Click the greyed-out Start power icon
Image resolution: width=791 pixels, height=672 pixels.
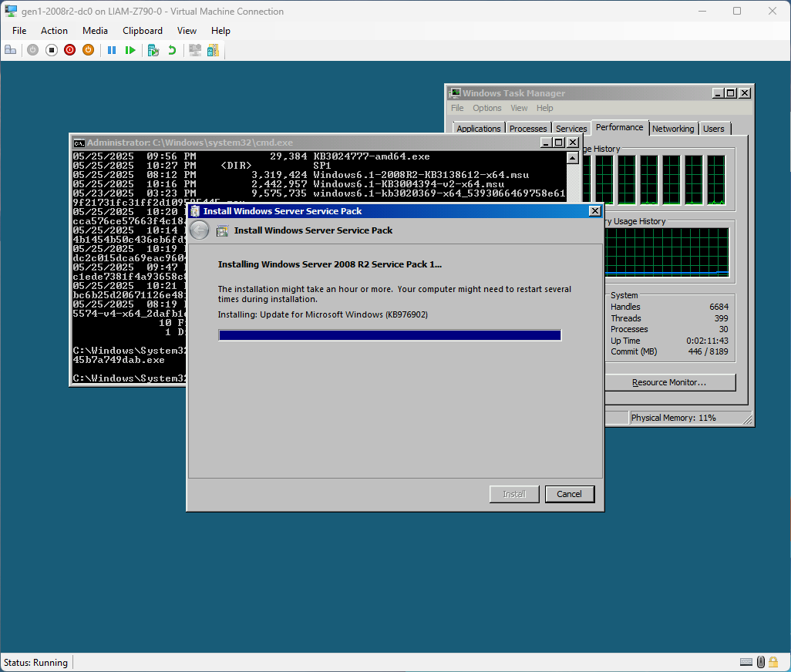[x=33, y=50]
